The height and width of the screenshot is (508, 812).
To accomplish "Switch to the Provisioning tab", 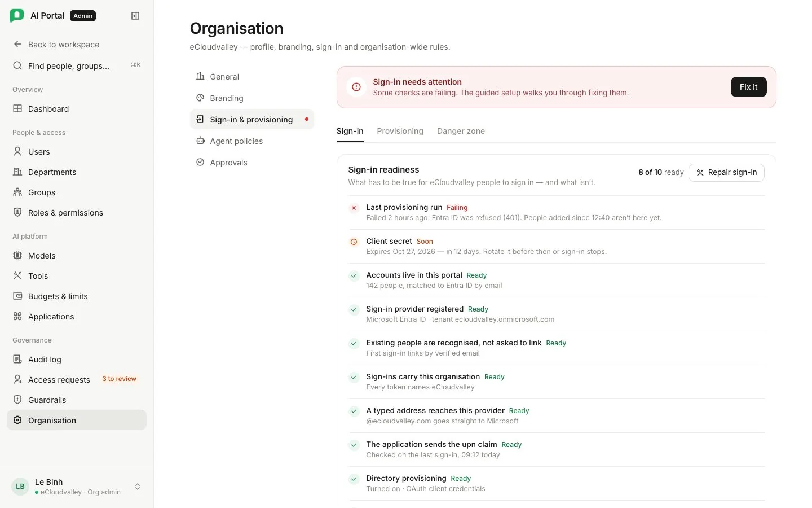I will [x=400, y=131].
